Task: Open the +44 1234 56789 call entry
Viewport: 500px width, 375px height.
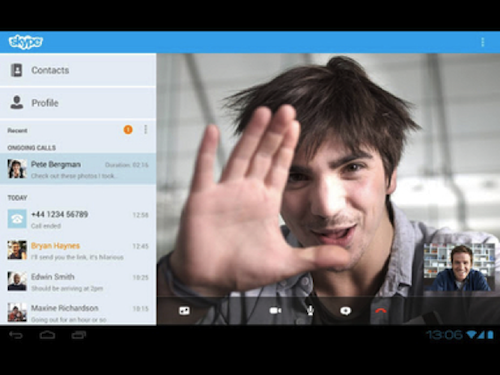Action: tap(78, 219)
